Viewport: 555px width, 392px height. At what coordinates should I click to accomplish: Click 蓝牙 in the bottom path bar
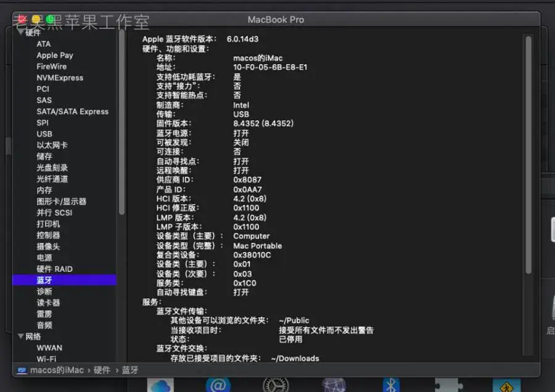(x=130, y=370)
